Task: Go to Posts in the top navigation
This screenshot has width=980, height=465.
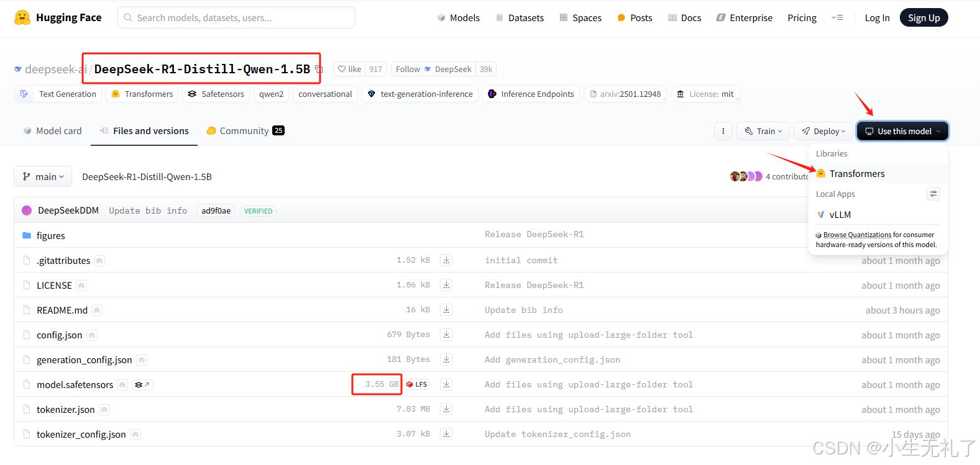Action: click(x=634, y=17)
